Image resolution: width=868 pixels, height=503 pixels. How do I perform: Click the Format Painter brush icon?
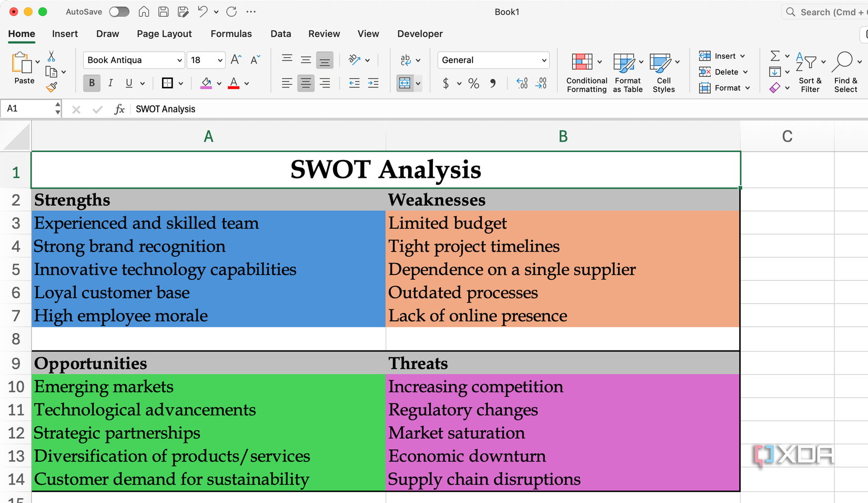pyautogui.click(x=52, y=87)
